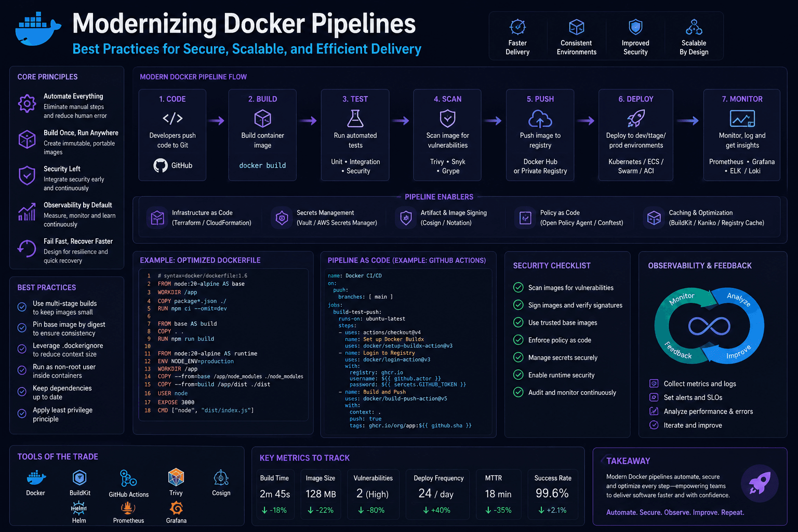This screenshot has width=798, height=532.
Task: Click the Monitor segment of the cycle
Action: pyautogui.click(x=681, y=298)
